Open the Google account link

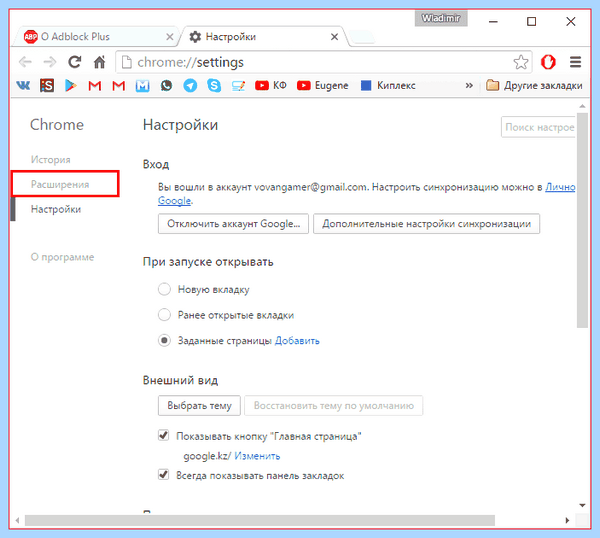[174, 201]
